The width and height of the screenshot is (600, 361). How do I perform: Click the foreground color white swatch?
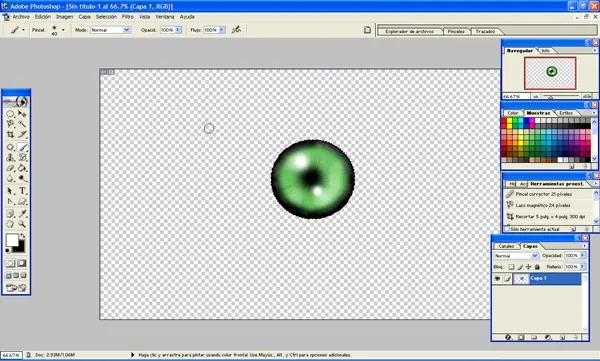(11, 240)
